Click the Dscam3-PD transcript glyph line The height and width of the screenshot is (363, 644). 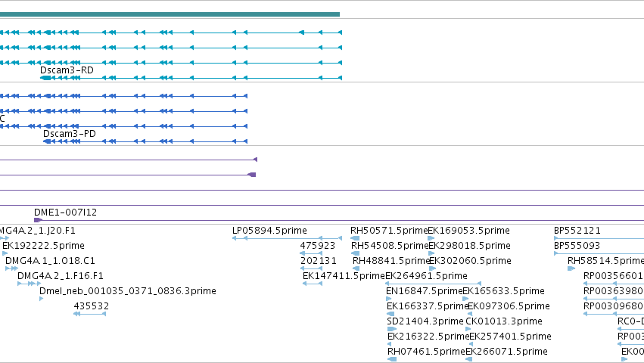145,141
